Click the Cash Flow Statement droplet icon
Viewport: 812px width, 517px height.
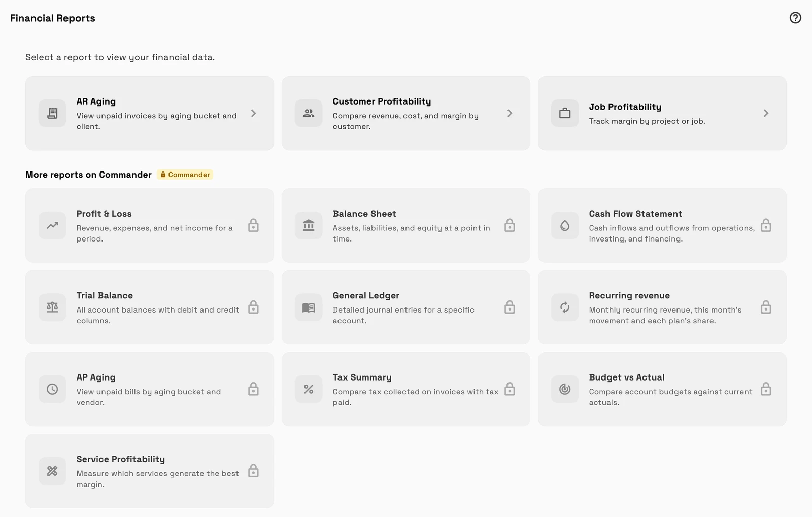[565, 225]
